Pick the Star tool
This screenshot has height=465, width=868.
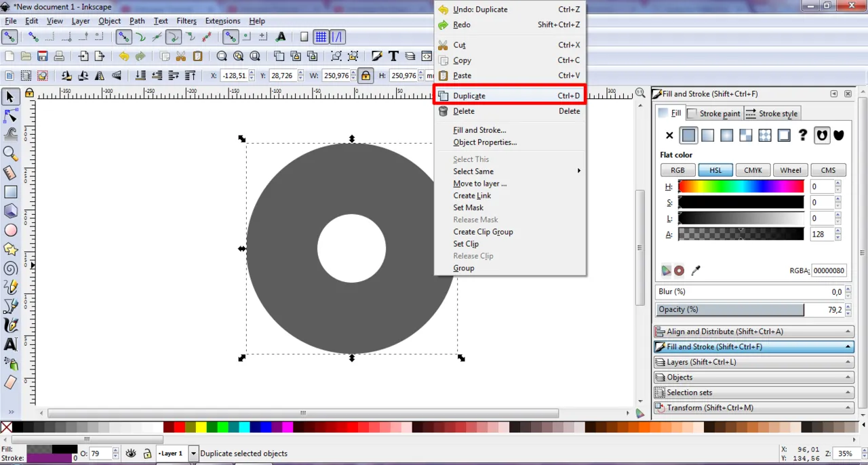tap(10, 249)
